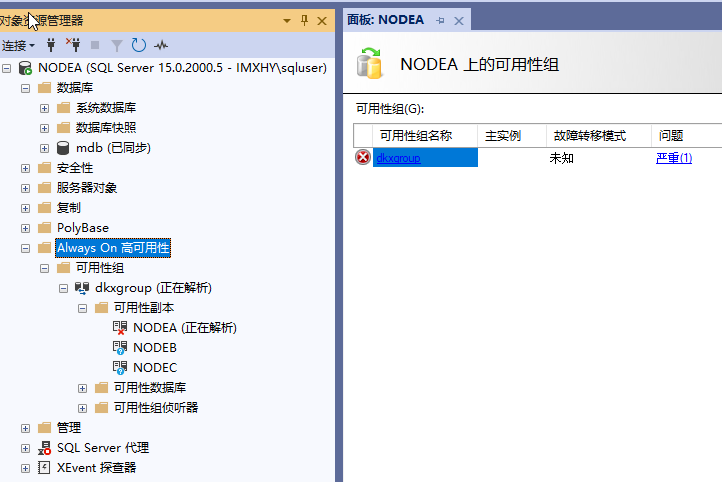Close the 面板: NODEA tab
722x482 pixels.
click(459, 21)
